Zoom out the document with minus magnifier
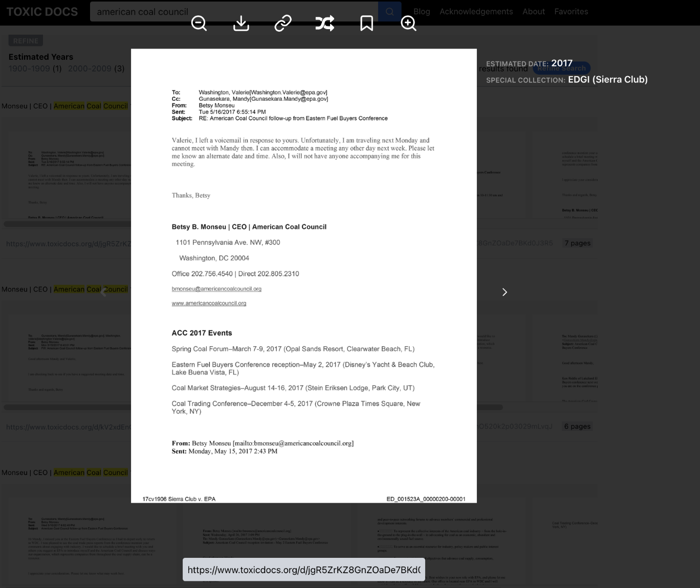700x588 pixels. [199, 23]
